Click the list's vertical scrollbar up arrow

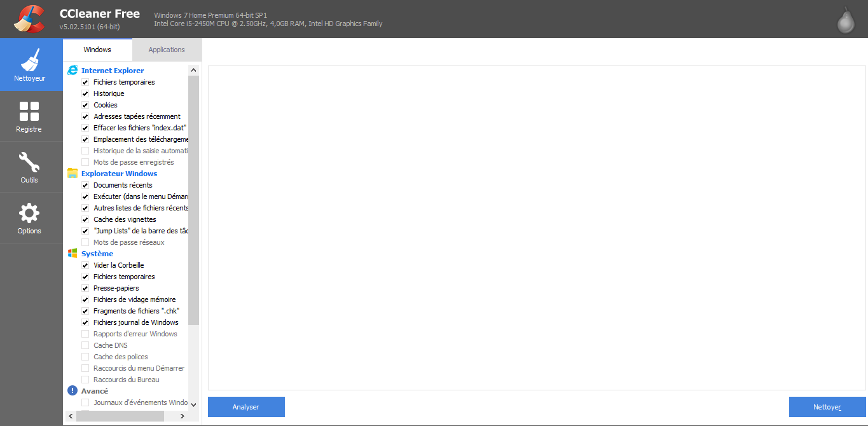click(x=194, y=70)
